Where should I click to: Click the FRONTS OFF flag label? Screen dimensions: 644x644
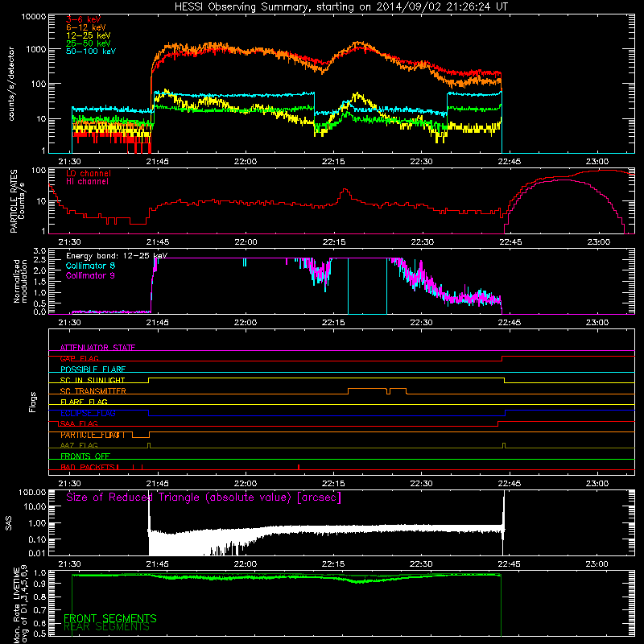click(85, 456)
